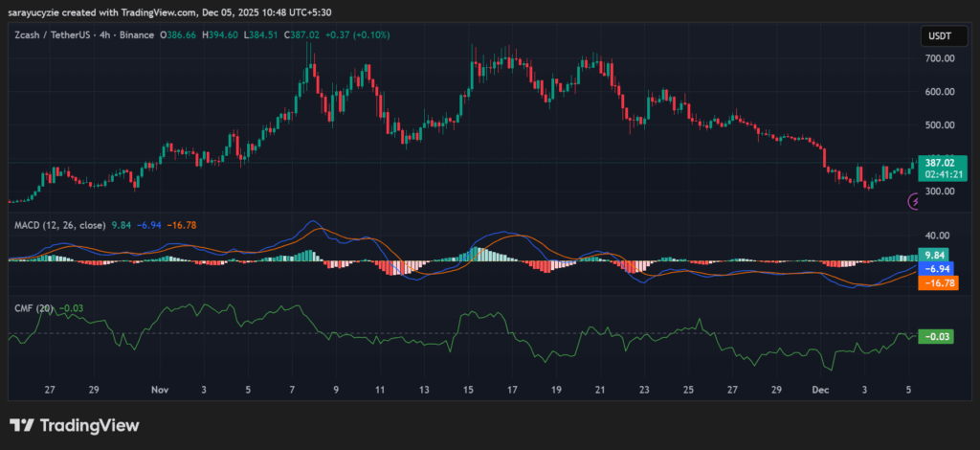Viewport: 980px width, 450px height.
Task: Click the 40.00 MACD scale value
Action: [938, 236]
